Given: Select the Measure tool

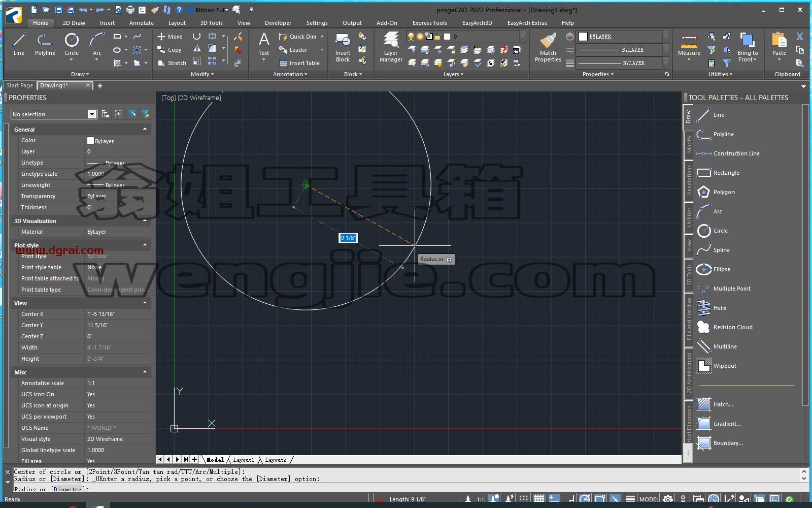Looking at the screenshot, I should 689,45.
